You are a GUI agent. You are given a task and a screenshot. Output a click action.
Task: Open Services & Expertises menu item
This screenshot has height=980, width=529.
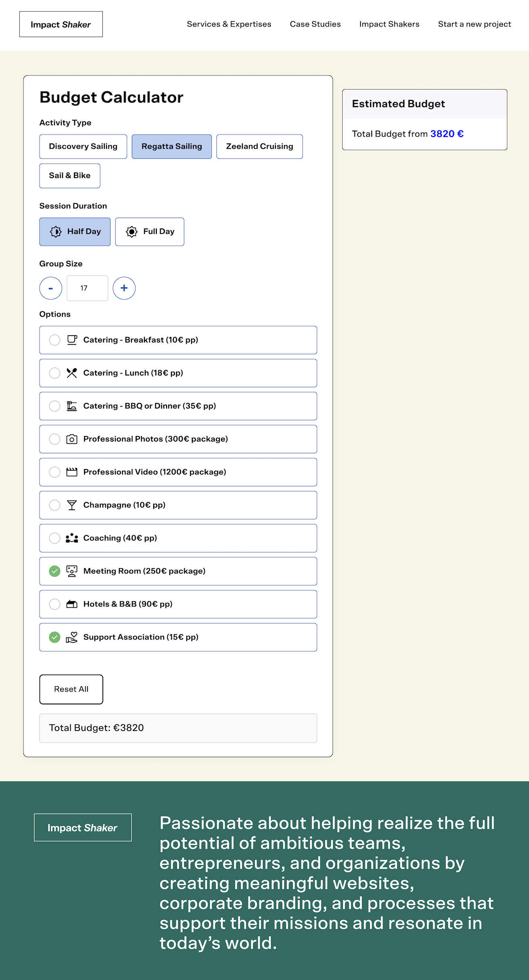pyautogui.click(x=229, y=24)
